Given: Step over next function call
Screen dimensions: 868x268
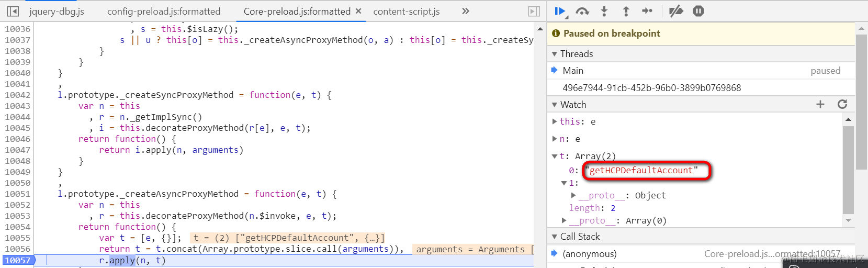Looking at the screenshot, I should pos(582,11).
